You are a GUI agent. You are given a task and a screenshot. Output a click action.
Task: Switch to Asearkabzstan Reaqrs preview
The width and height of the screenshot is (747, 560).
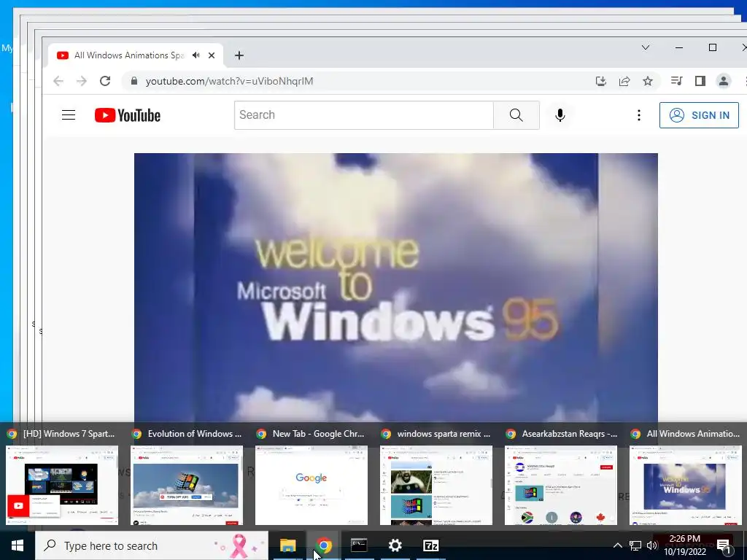tap(561, 485)
